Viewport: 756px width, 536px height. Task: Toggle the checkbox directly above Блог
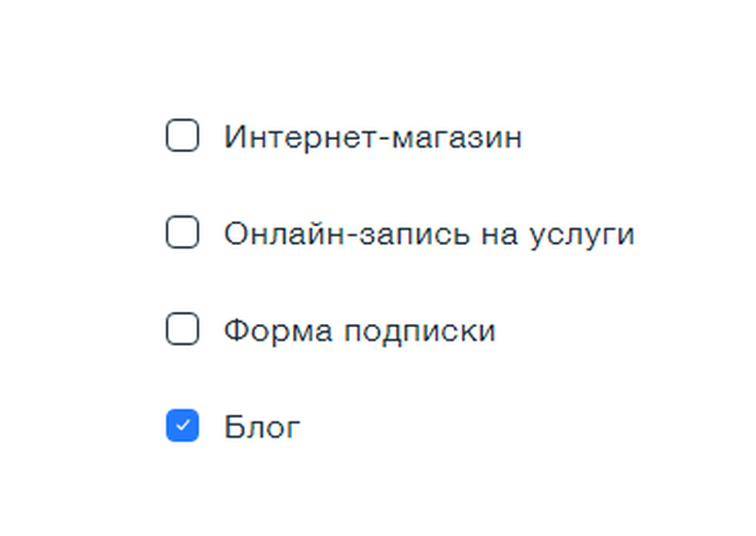pos(182,330)
